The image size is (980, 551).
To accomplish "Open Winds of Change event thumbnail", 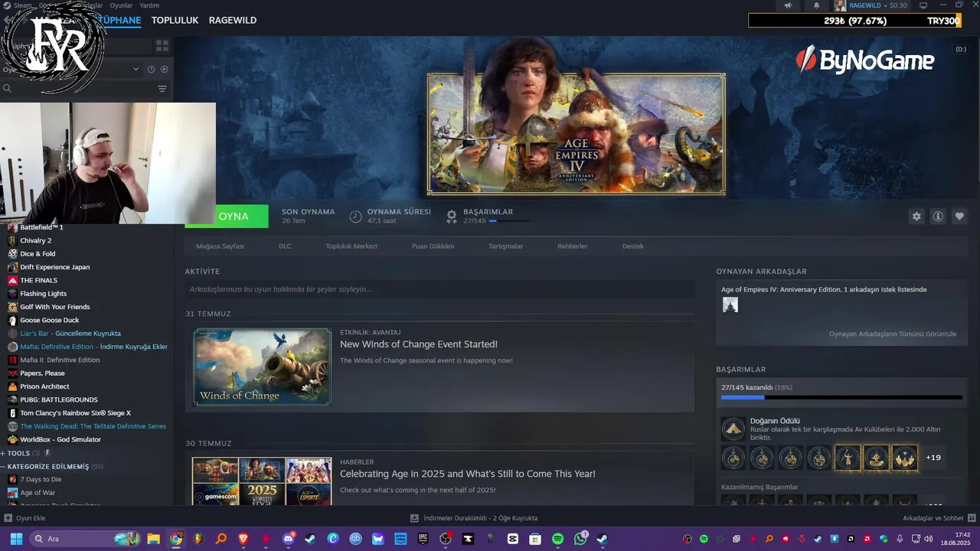I will [262, 367].
